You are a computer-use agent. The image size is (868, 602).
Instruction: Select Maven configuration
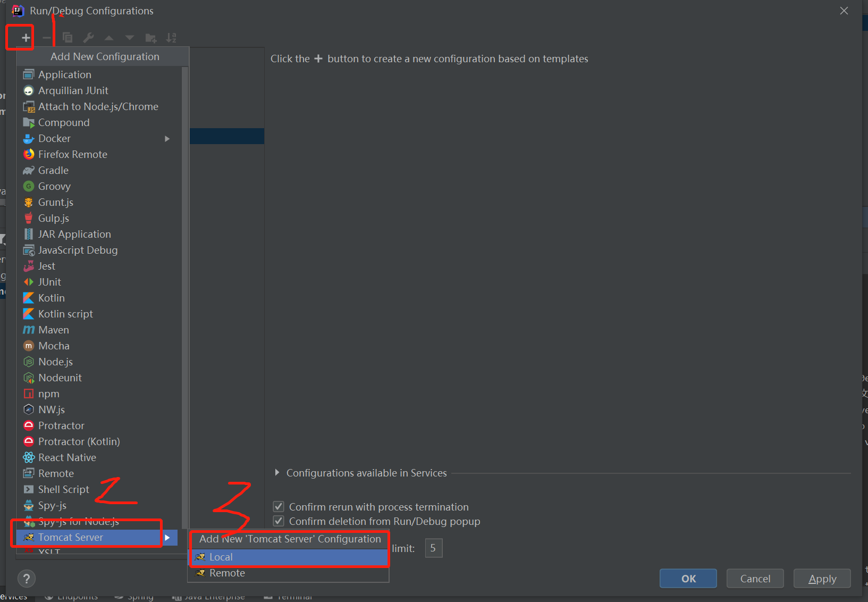pos(99,330)
